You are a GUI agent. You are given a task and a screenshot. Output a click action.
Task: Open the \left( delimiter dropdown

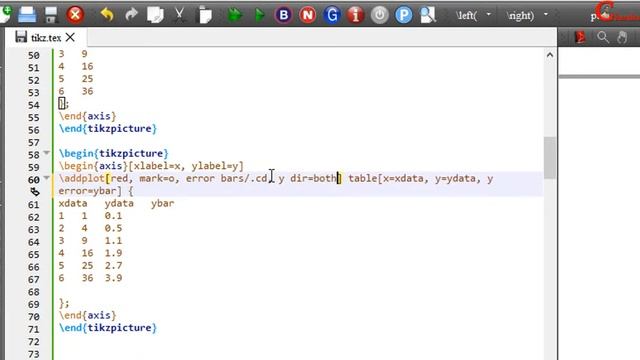tap(489, 15)
